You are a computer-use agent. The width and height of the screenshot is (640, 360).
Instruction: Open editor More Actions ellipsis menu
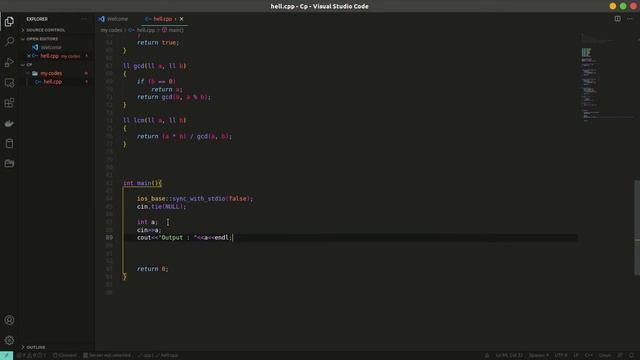(x=630, y=19)
